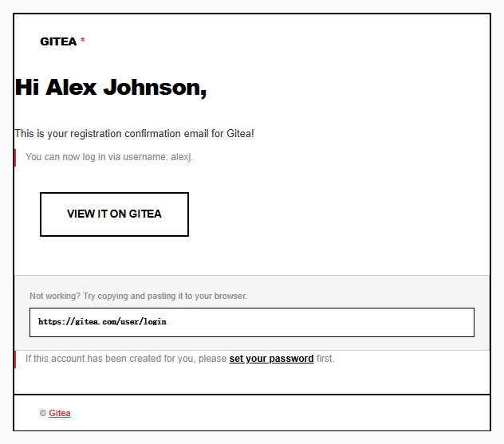Open the red Gitea footer link

pyautogui.click(x=60, y=413)
